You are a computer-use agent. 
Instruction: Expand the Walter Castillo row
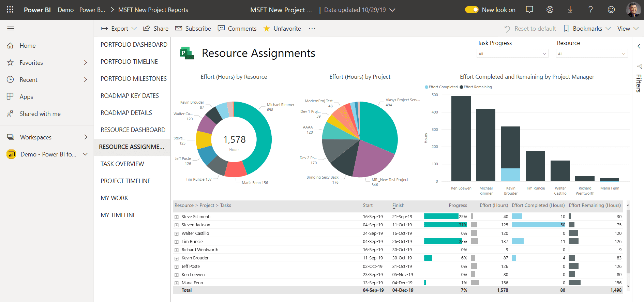pyautogui.click(x=177, y=233)
